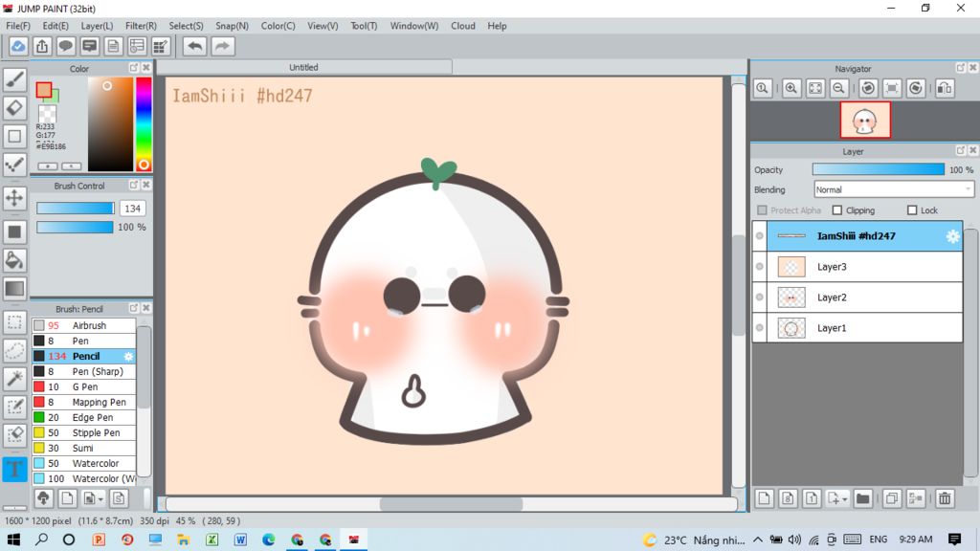This screenshot has height=551, width=980.
Task: Zoom in using the Navigator magnifier
Action: point(791,88)
